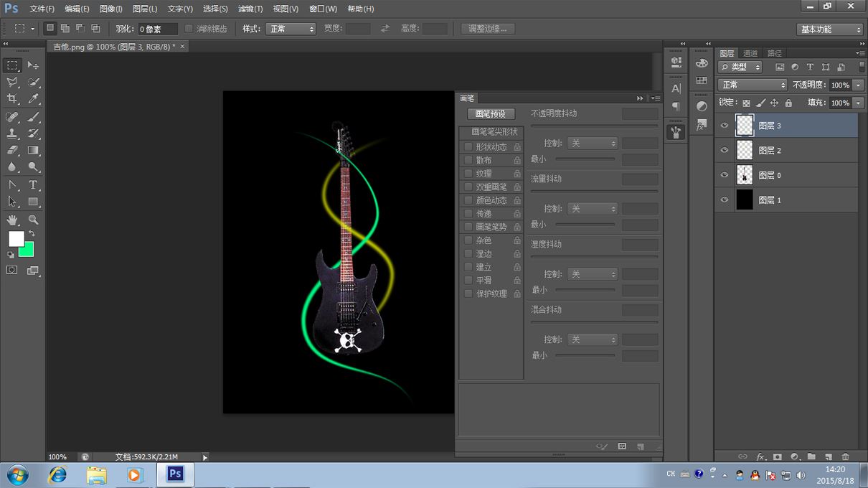This screenshot has height=488, width=868.
Task: Open the 样式 style dropdown in options bar
Action: [291, 29]
